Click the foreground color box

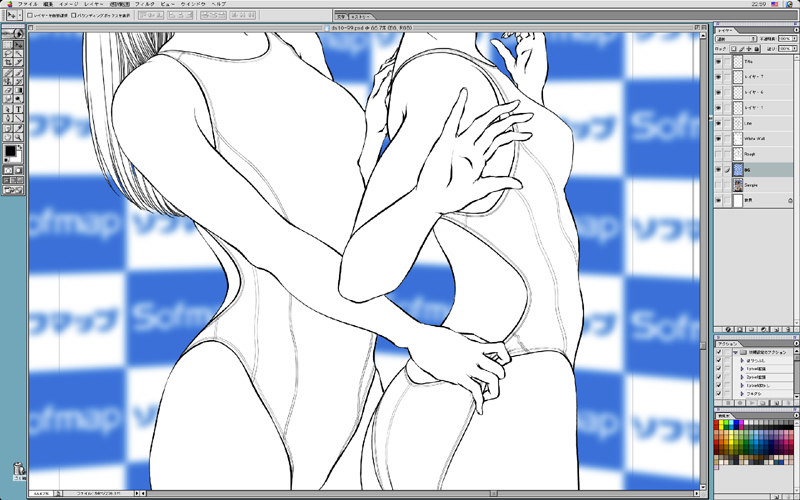(x=11, y=151)
